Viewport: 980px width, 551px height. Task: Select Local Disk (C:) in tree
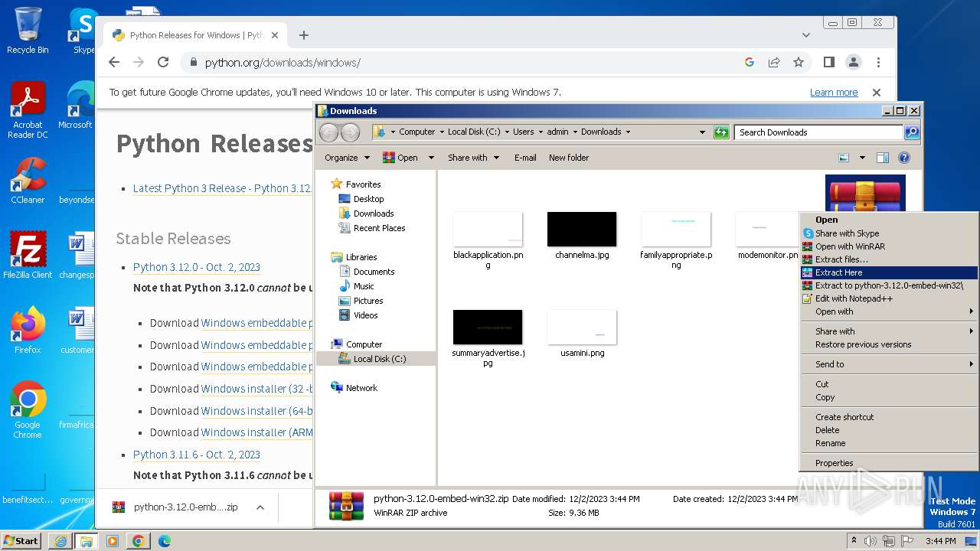pyautogui.click(x=372, y=359)
